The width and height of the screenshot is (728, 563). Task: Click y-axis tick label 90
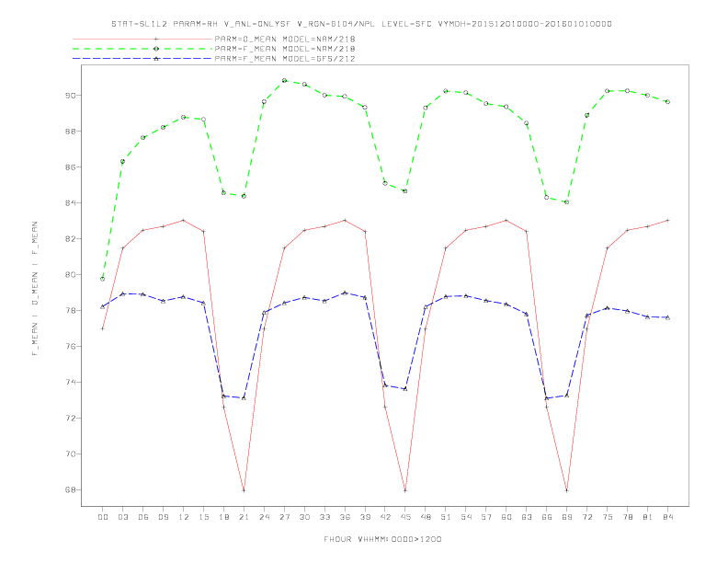click(71, 96)
